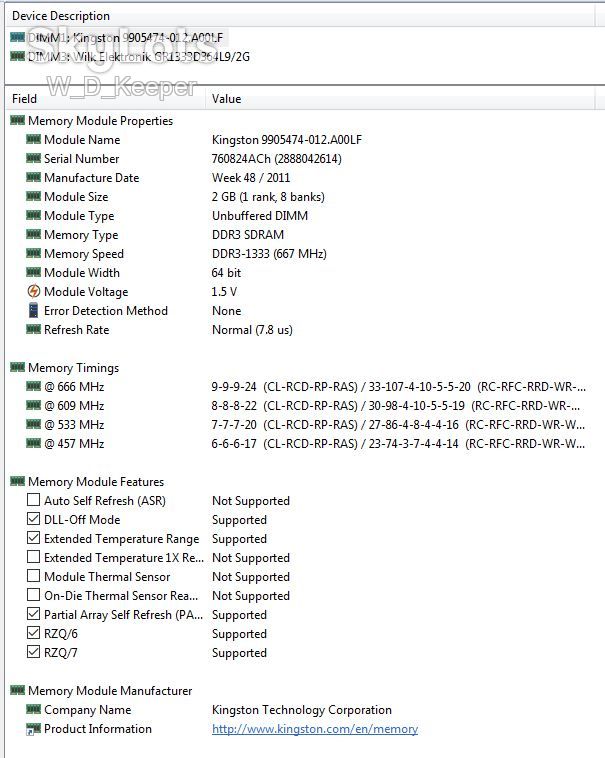
Task: Select the Error Detection Method value None
Action: [227, 311]
